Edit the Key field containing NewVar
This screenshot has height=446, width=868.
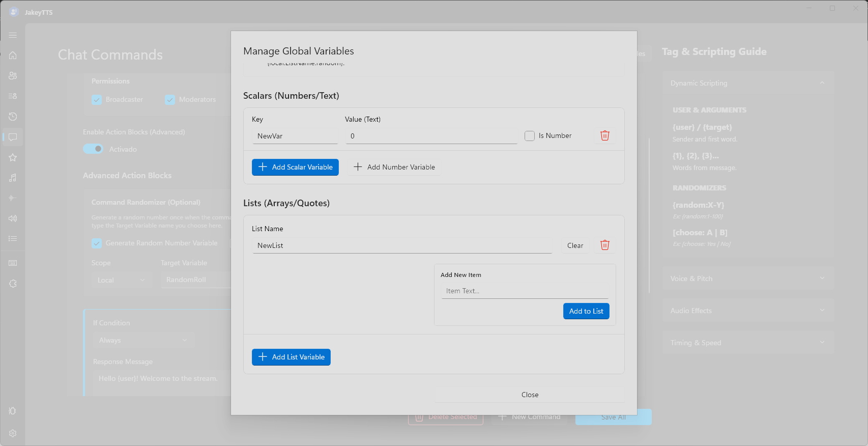coord(295,136)
